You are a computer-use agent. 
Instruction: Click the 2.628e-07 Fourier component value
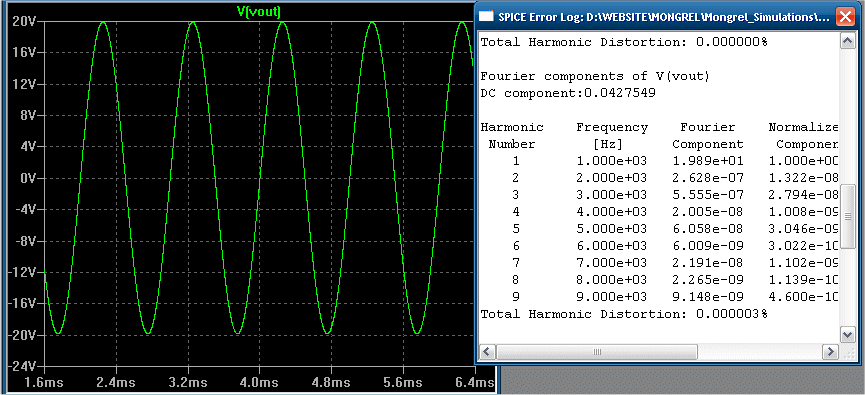click(708, 178)
